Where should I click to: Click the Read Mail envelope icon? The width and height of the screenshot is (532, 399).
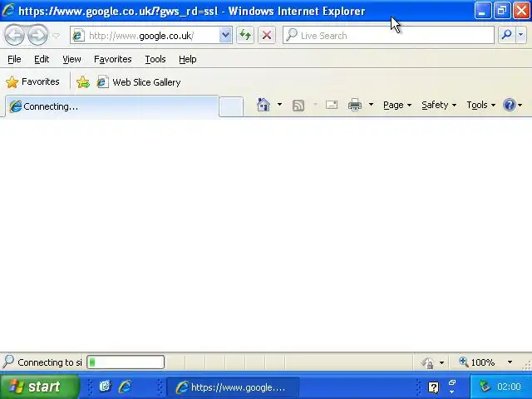click(x=332, y=105)
